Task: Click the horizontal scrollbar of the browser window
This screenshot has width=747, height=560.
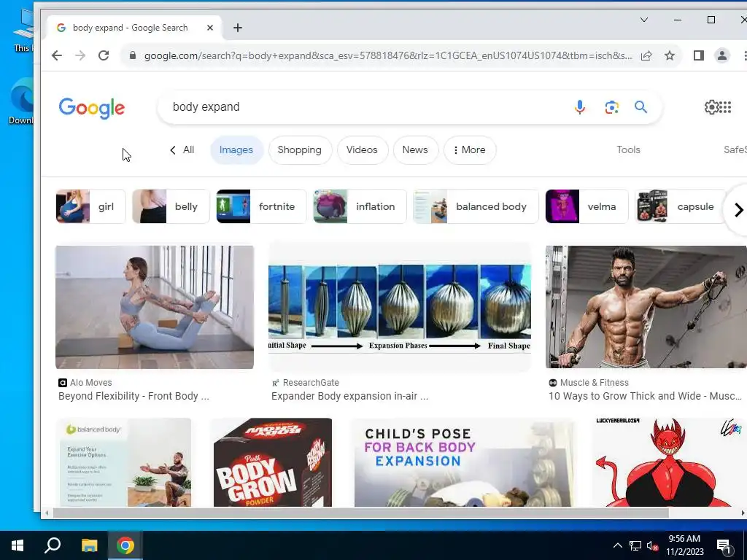Action: coord(360,513)
